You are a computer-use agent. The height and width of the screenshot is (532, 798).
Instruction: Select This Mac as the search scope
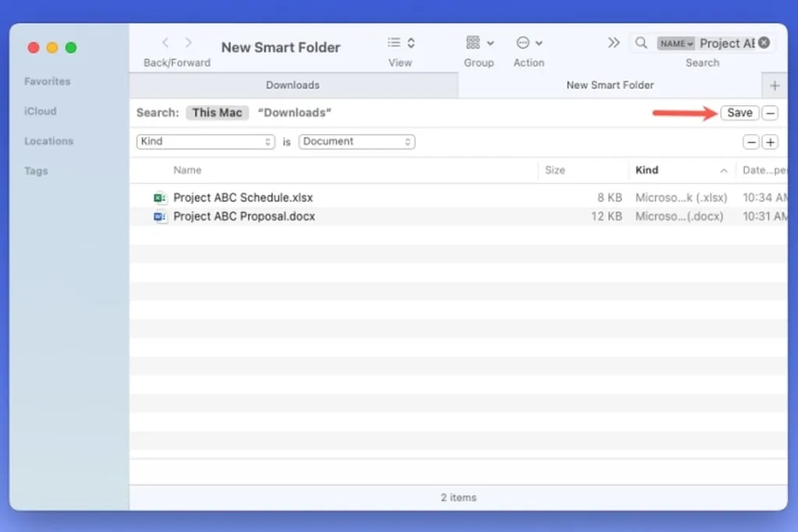[217, 112]
